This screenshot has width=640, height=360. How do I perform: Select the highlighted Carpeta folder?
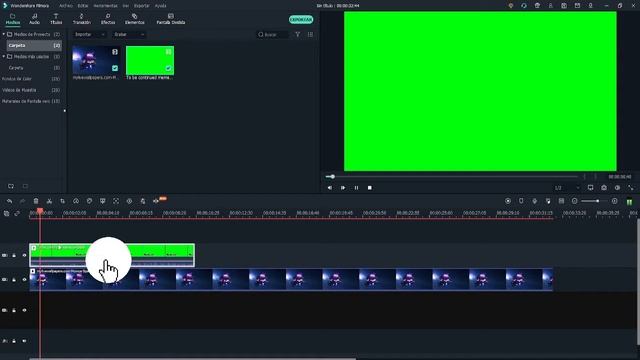[34, 45]
